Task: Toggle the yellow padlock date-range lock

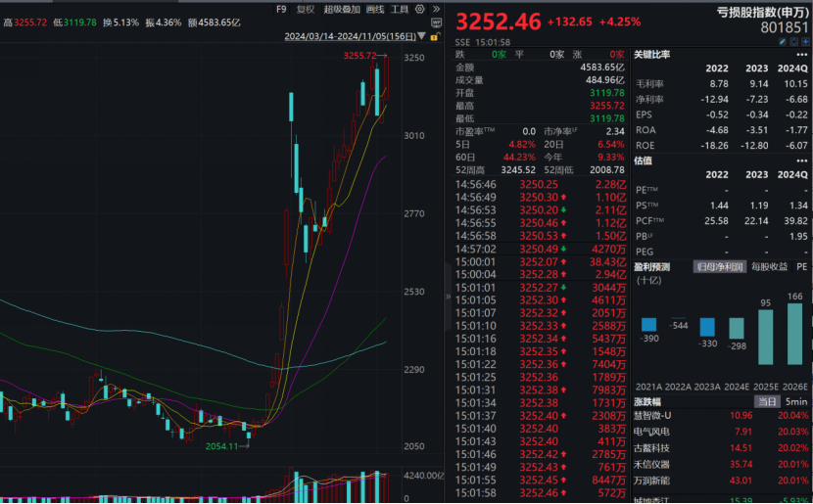Action: [x=435, y=36]
